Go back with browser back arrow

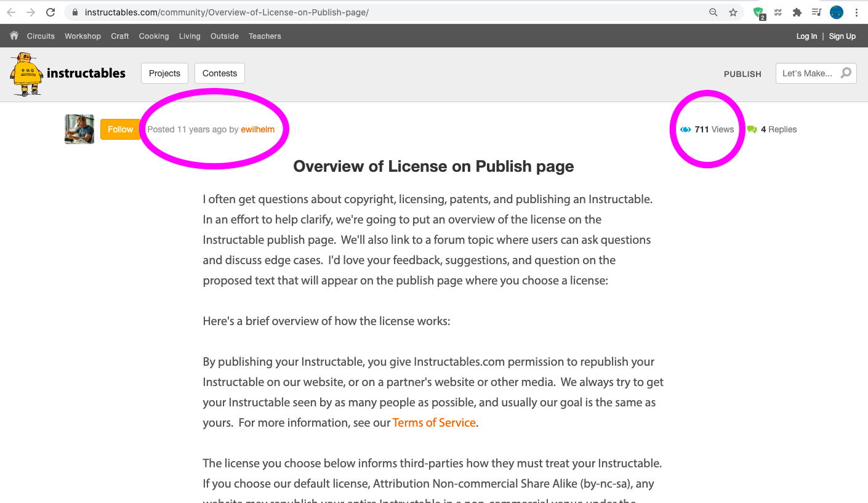(11, 12)
